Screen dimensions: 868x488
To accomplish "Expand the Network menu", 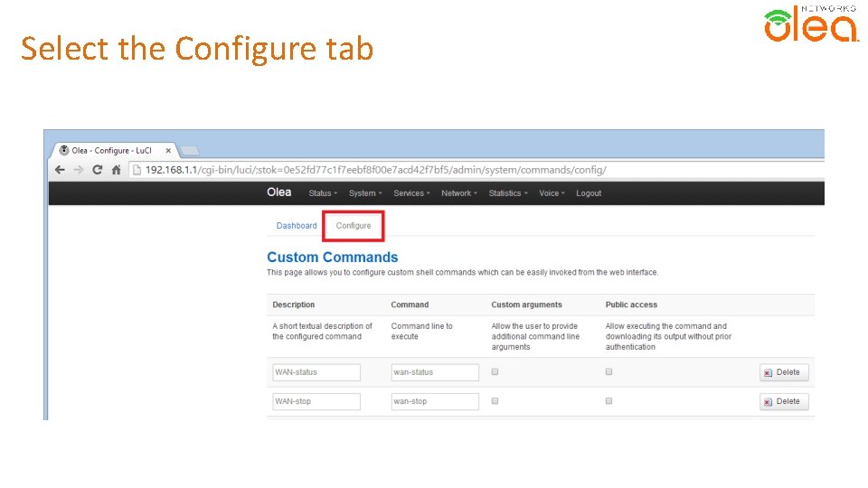I will pyautogui.click(x=459, y=193).
